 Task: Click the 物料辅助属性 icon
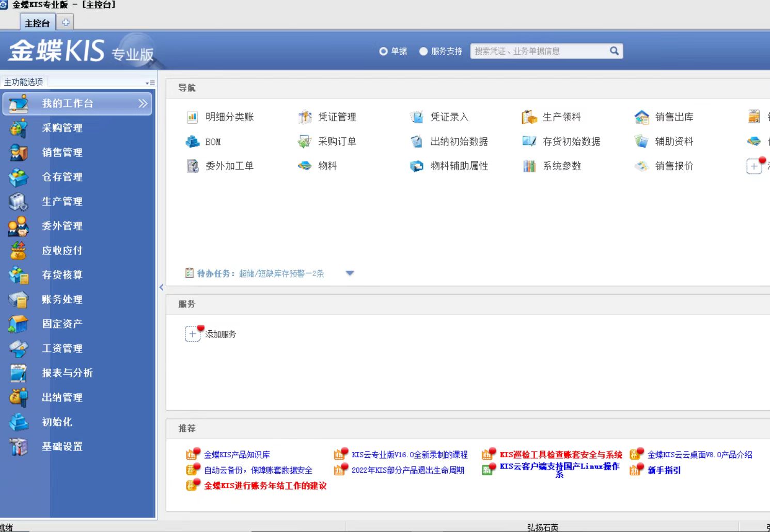coord(417,166)
